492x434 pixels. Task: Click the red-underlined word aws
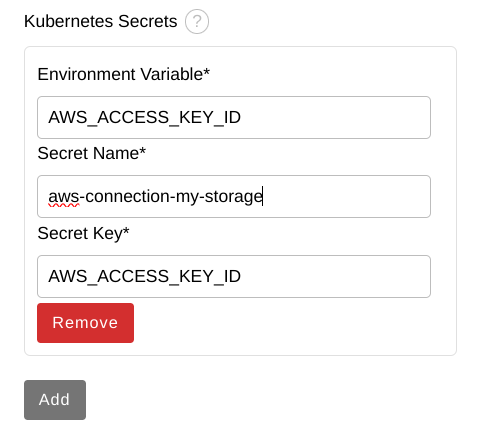(x=64, y=197)
